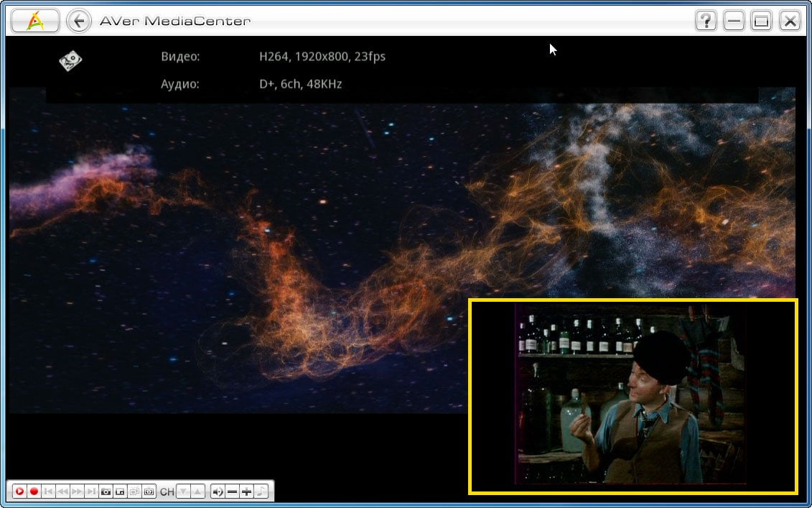Screen dimensions: 812x508
Task: Select the picture-in-picture video window
Action: coord(633,396)
